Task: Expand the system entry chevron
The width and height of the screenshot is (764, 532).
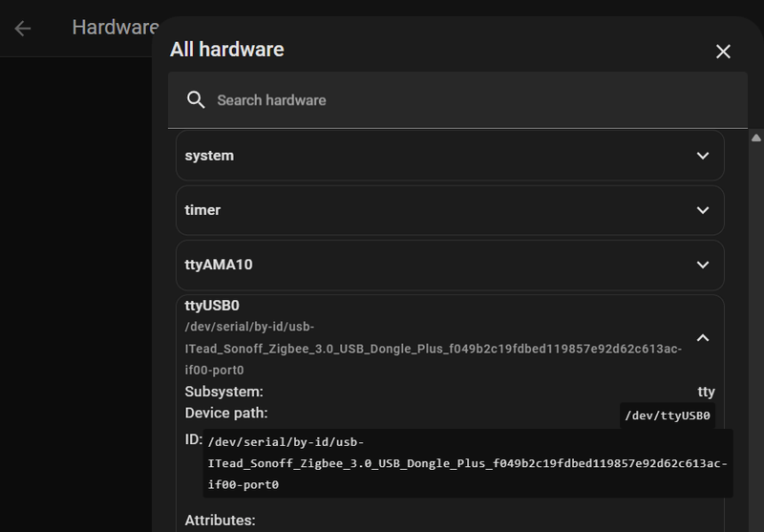Action: 703,156
